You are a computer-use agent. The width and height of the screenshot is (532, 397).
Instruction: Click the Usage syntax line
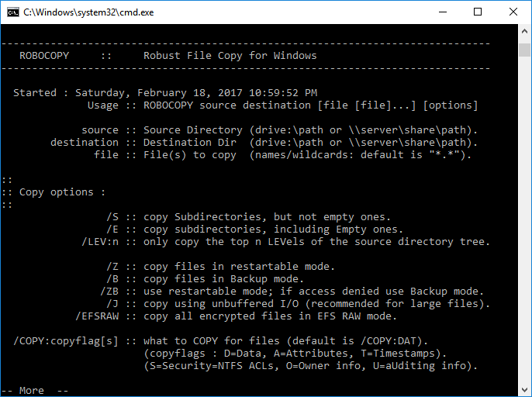[x=282, y=105]
